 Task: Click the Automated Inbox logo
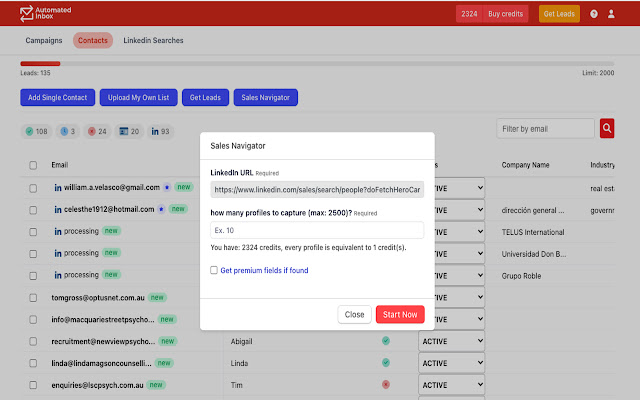click(45, 13)
